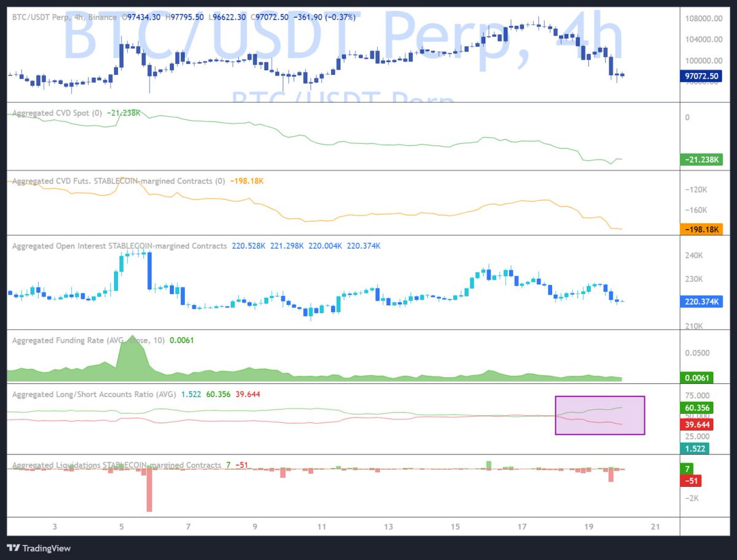
Task: Select date 13 on the time axis
Action: coord(388,527)
